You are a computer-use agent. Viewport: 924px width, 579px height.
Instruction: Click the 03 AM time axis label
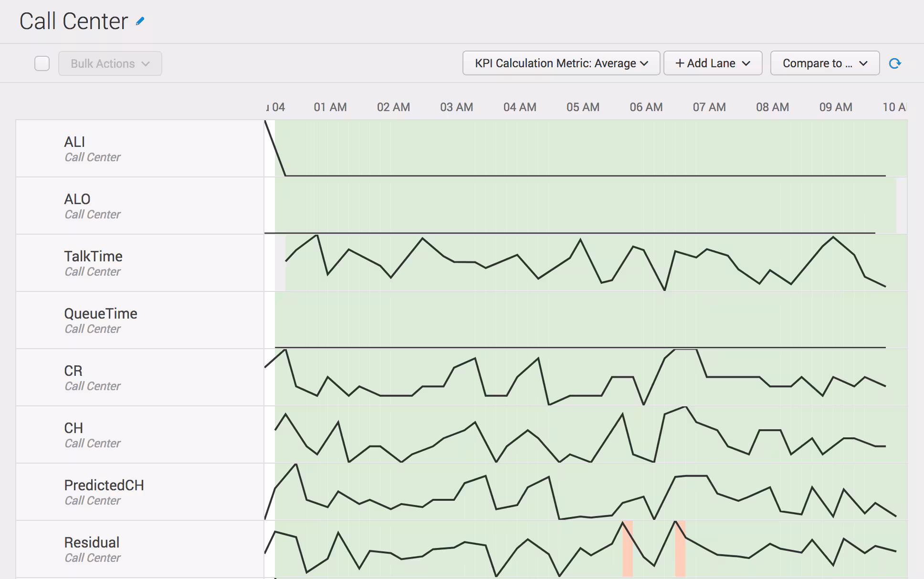456,107
